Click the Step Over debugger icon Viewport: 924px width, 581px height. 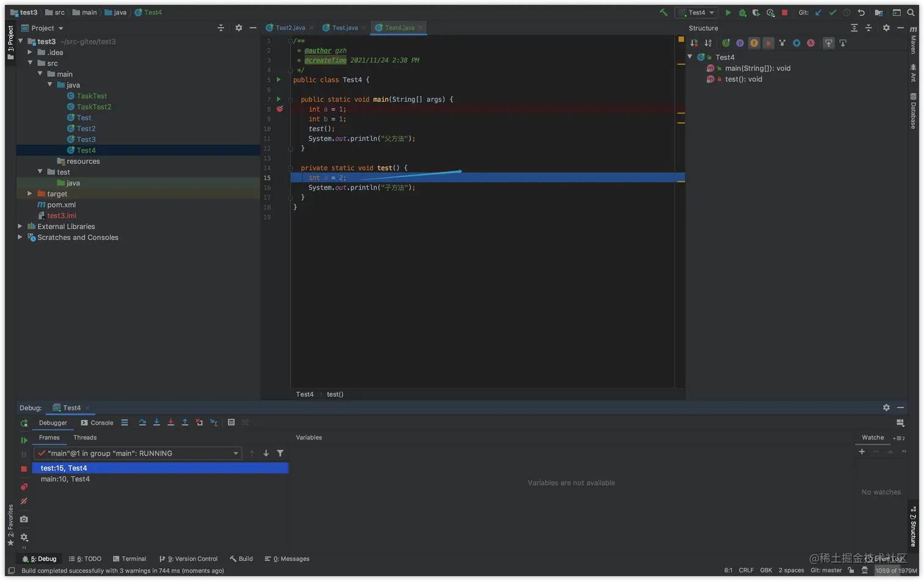[142, 422]
